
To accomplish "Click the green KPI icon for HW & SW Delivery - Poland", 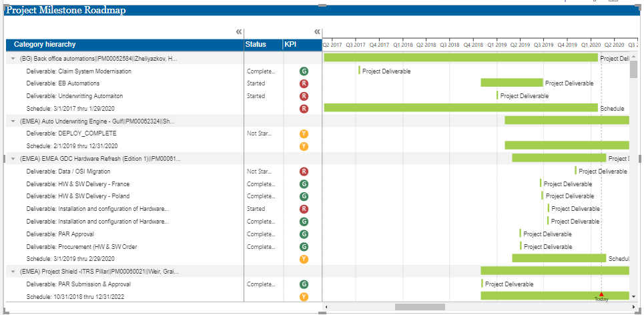I will pyautogui.click(x=304, y=196).
